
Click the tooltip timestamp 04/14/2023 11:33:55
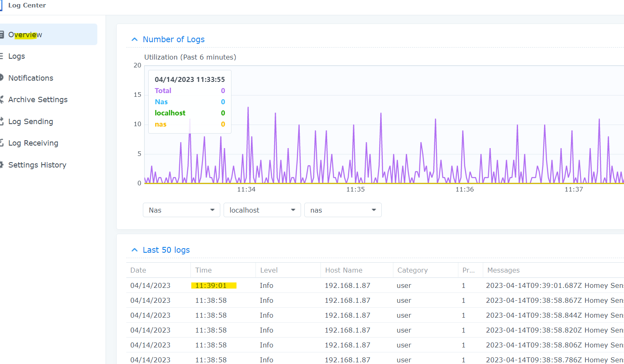tap(190, 79)
